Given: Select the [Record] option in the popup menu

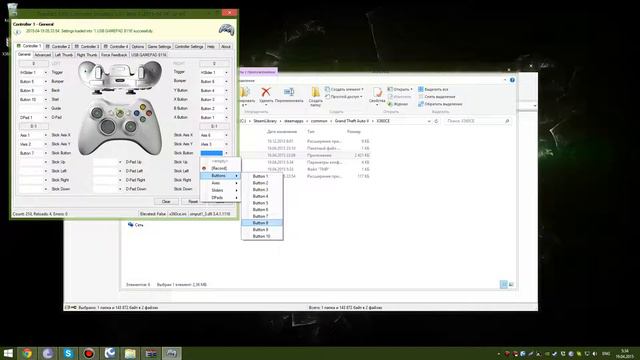Looking at the screenshot, I should (220, 168).
